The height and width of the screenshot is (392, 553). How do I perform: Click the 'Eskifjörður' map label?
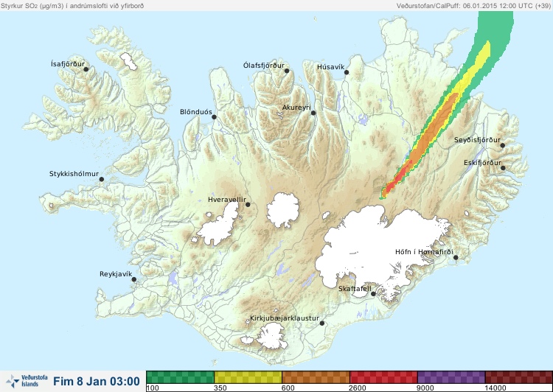coord(482,163)
